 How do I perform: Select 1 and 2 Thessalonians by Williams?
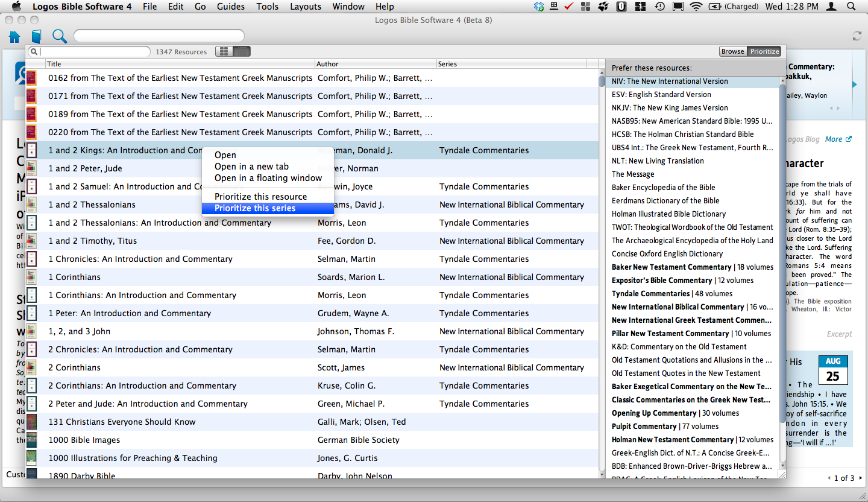(312, 205)
